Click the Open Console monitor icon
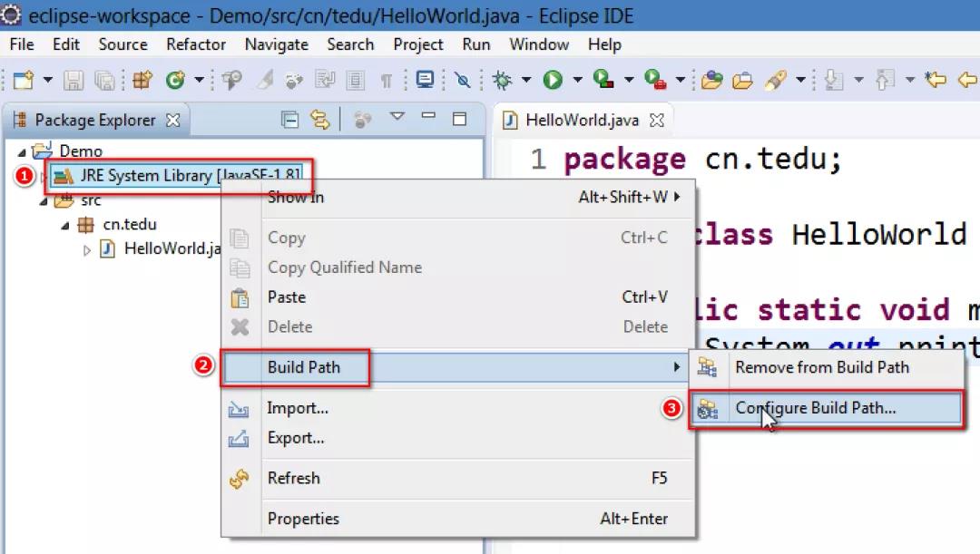980x554 pixels. click(425, 80)
